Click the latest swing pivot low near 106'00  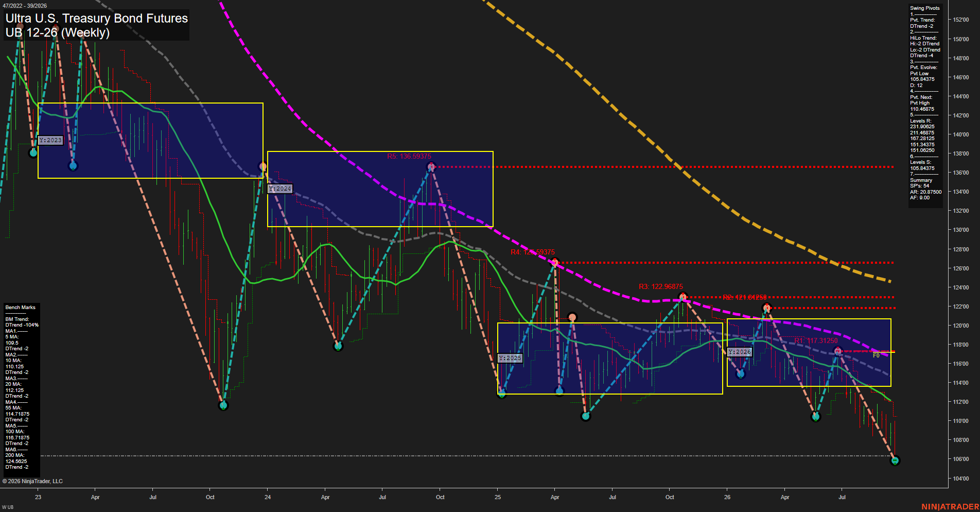pos(895,460)
